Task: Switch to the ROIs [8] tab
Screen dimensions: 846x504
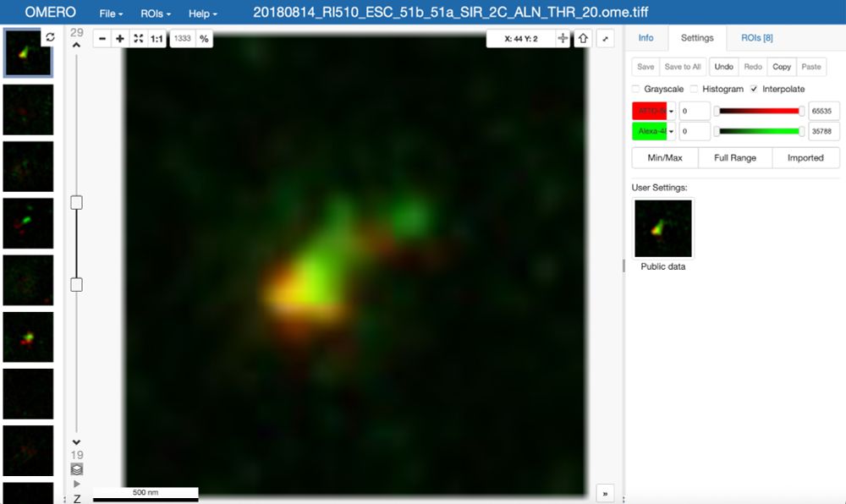Action: (x=756, y=38)
